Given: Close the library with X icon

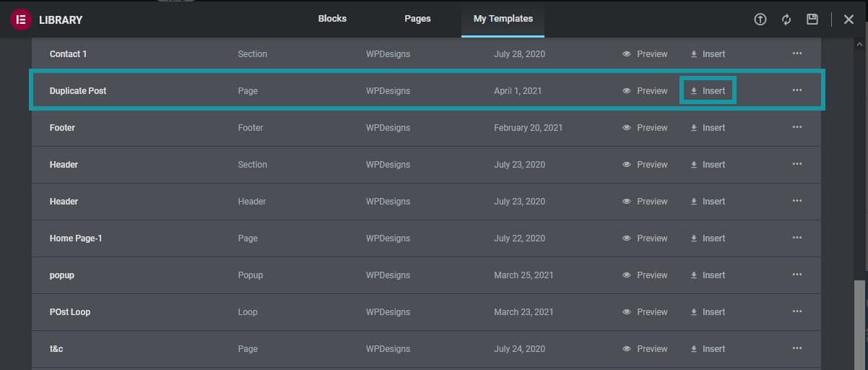Looking at the screenshot, I should click(849, 20).
